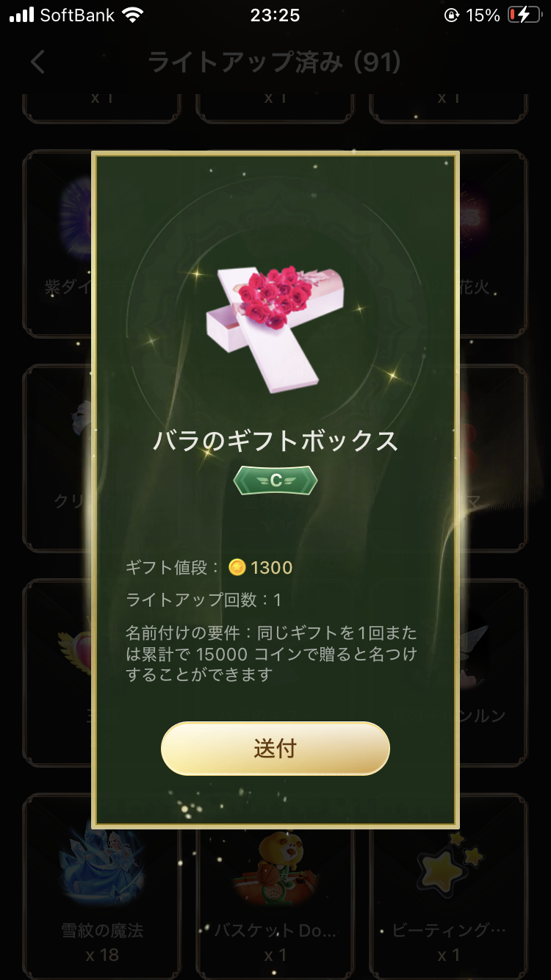Tap the ライトアップ回数 count text

coord(204,599)
